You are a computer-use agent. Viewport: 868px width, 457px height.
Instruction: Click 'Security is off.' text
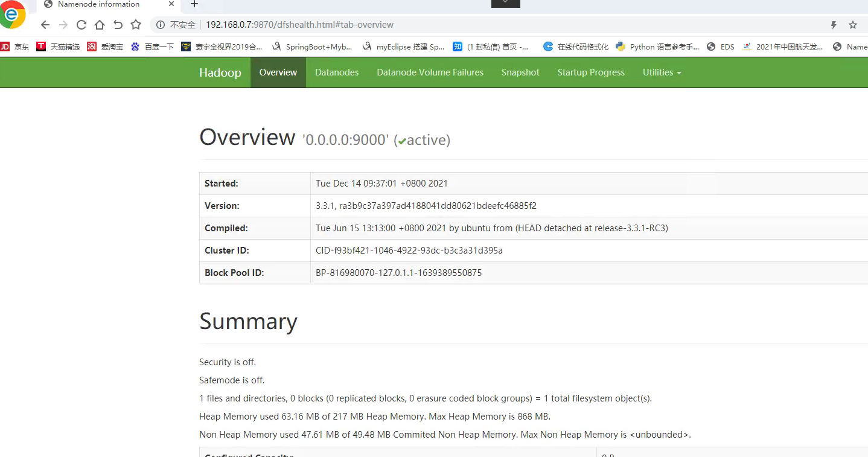[228, 362]
